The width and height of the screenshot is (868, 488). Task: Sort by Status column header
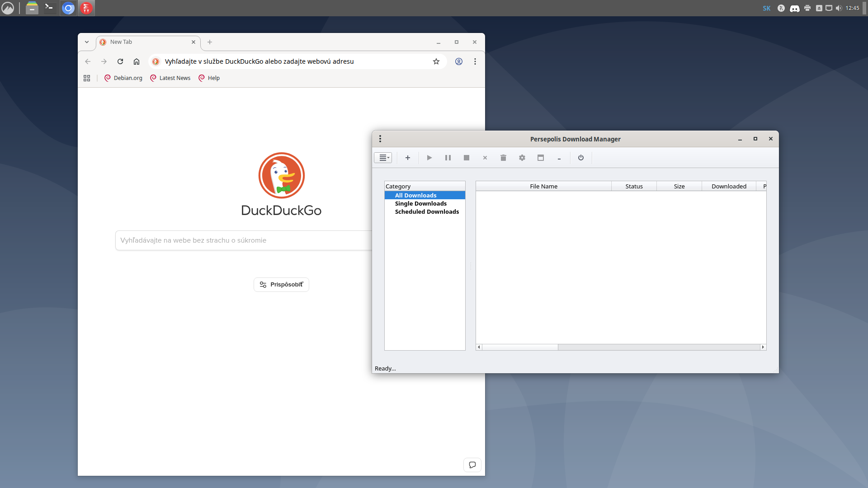[x=634, y=186]
